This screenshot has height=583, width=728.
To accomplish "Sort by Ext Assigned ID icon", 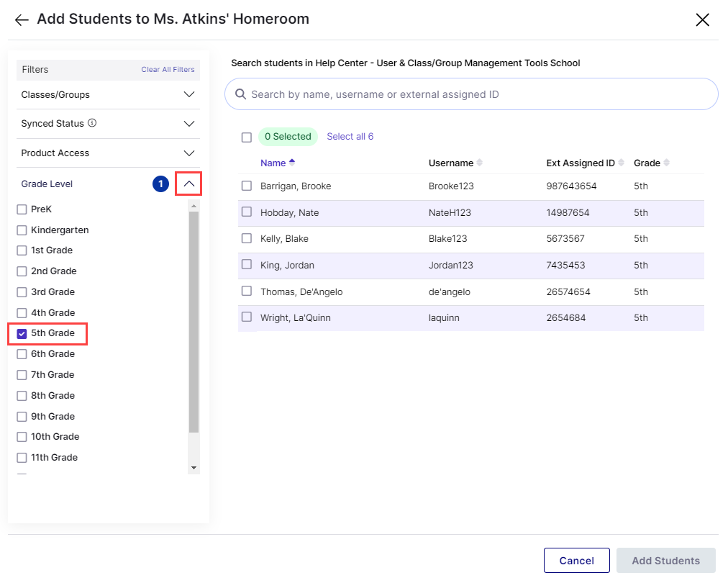I will click(x=622, y=163).
